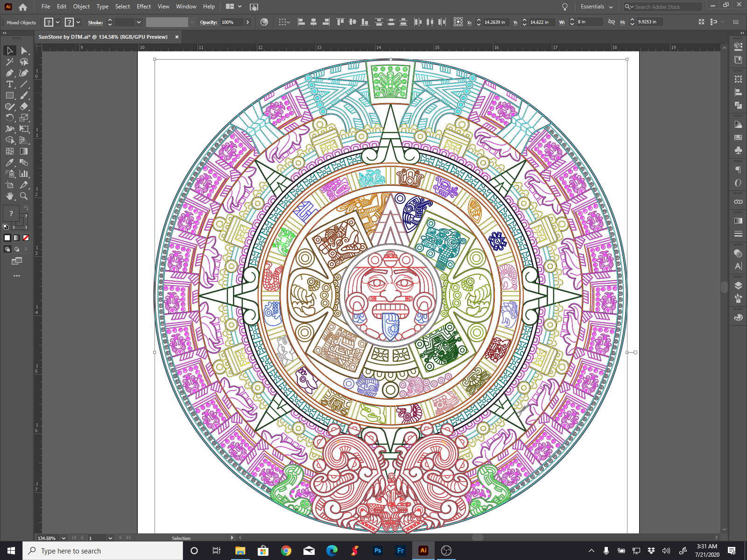
Task: Open the Paragraph panel icon
Action: [738, 170]
